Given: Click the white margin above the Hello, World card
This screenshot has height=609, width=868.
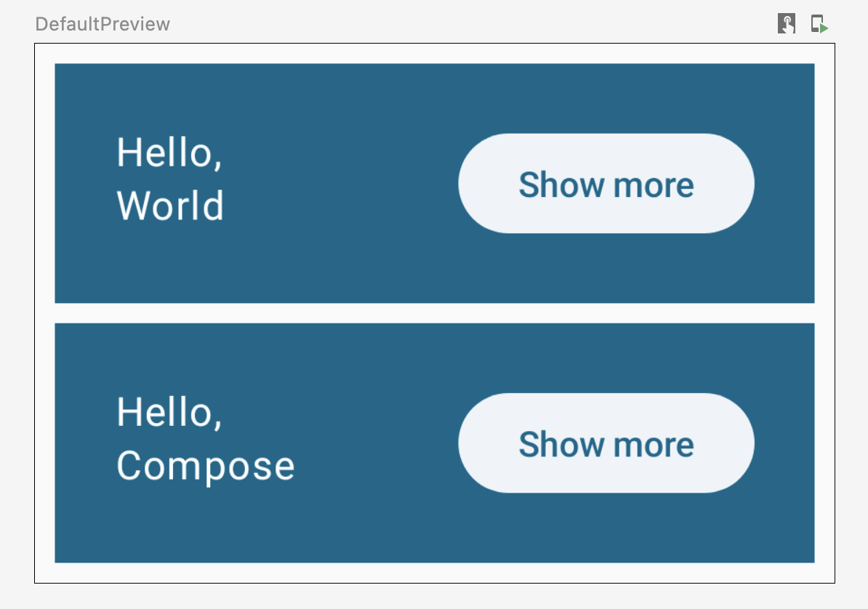Looking at the screenshot, I should pos(434,54).
